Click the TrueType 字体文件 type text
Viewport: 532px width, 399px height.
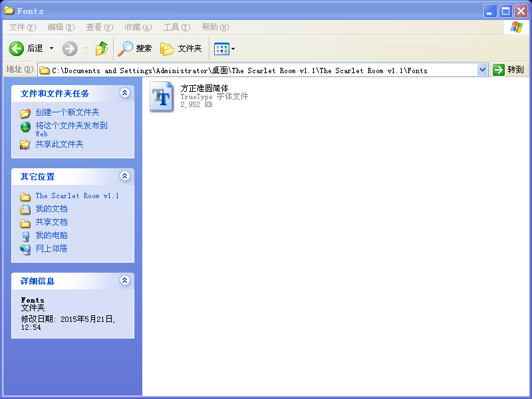click(214, 96)
